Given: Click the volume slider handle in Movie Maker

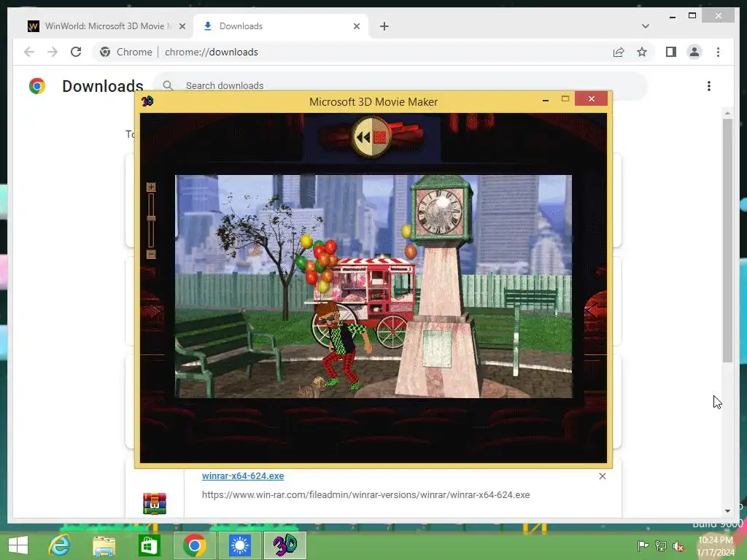Looking at the screenshot, I should pyautogui.click(x=151, y=217).
